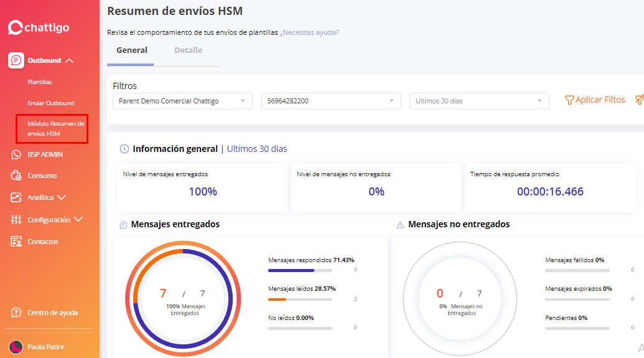Click the Configuración sliders icon
This screenshot has width=644, height=358.
pyautogui.click(x=16, y=220)
